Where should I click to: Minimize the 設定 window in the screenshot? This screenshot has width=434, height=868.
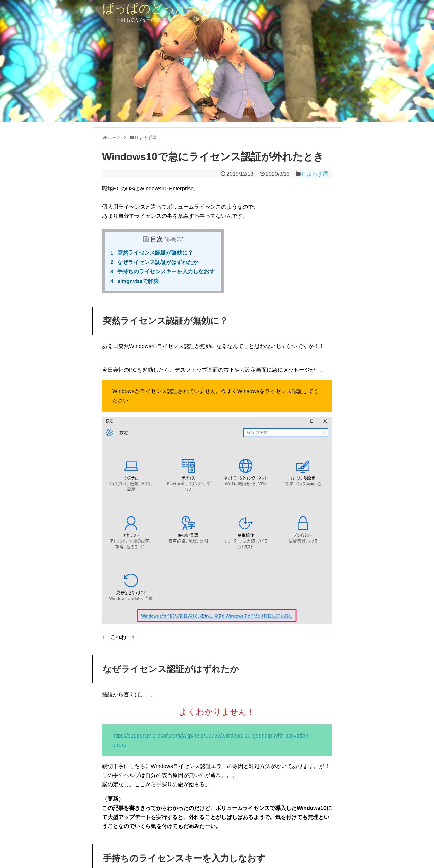pos(299,421)
